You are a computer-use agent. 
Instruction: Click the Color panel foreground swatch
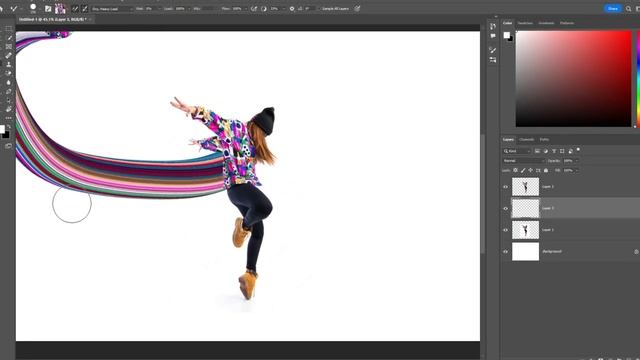click(x=507, y=35)
